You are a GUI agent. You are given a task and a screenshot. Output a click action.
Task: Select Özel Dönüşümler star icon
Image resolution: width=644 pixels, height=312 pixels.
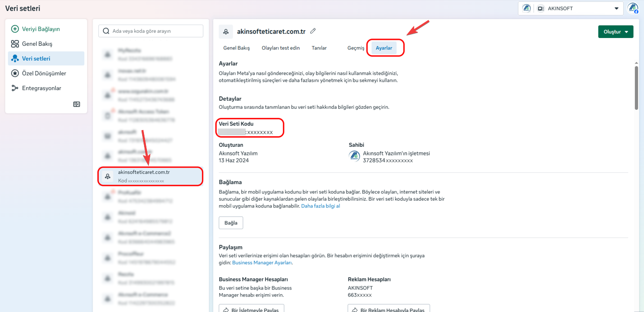[x=15, y=73]
